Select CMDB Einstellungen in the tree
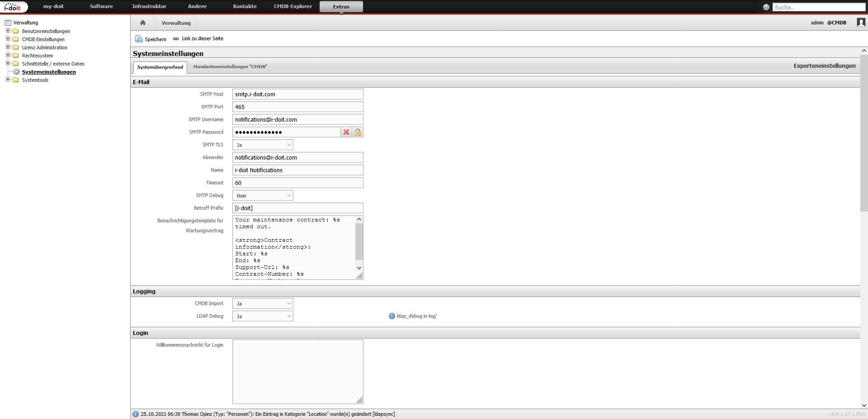Screen dimensions: 868x419 [x=43, y=39]
